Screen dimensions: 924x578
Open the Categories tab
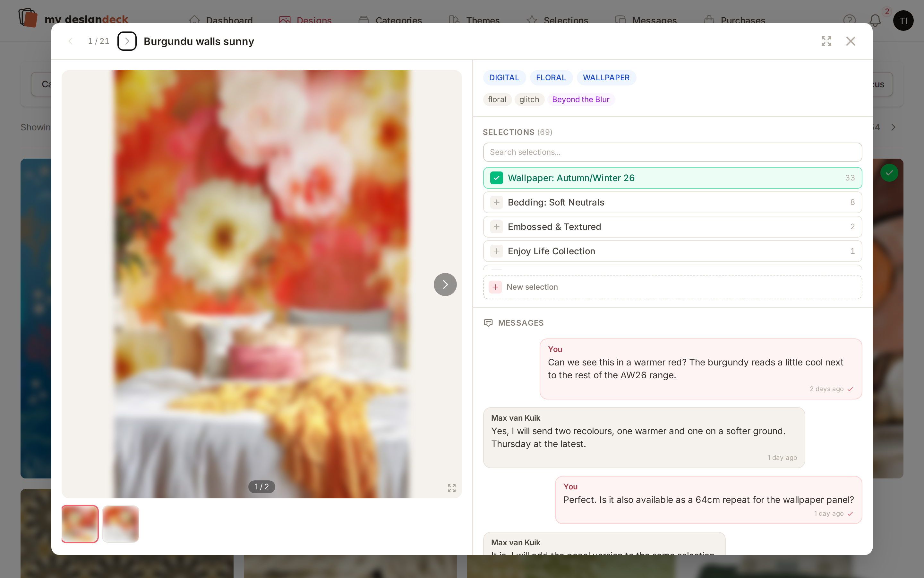pos(390,20)
